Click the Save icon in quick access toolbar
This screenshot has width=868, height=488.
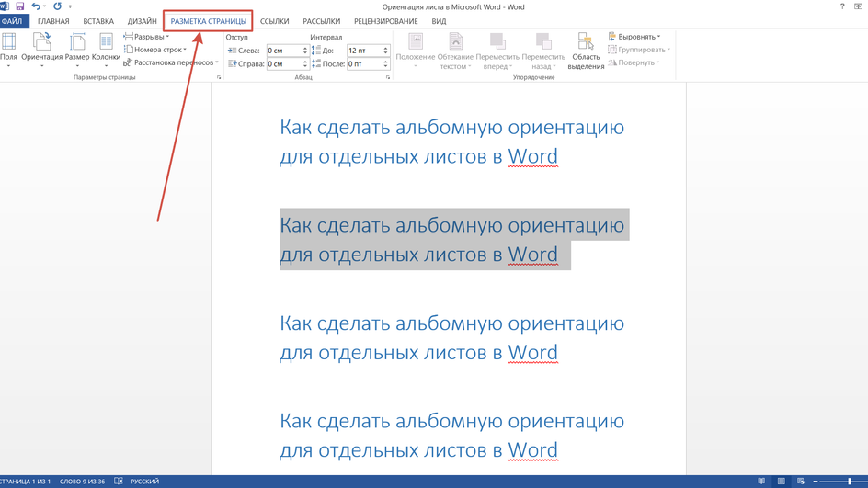click(20, 6)
